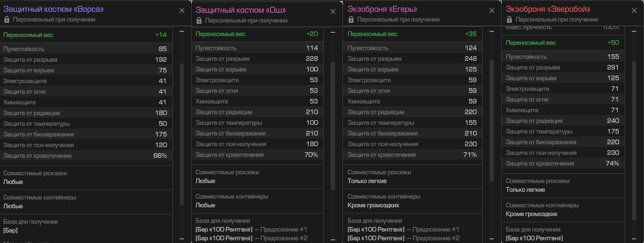Click Совместимые контейнеры heading in «Ош» panel
The height and width of the screenshot is (243, 644).
[232, 196]
